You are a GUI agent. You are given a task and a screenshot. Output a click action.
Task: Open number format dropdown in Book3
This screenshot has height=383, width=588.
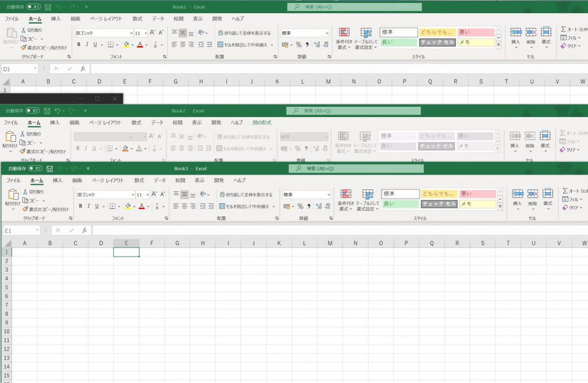pyautogui.click(x=328, y=195)
